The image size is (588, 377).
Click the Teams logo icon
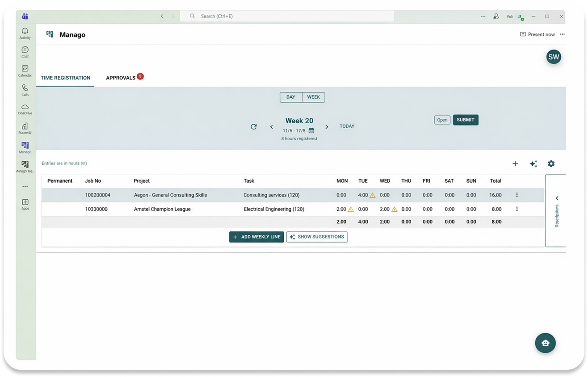coord(25,16)
